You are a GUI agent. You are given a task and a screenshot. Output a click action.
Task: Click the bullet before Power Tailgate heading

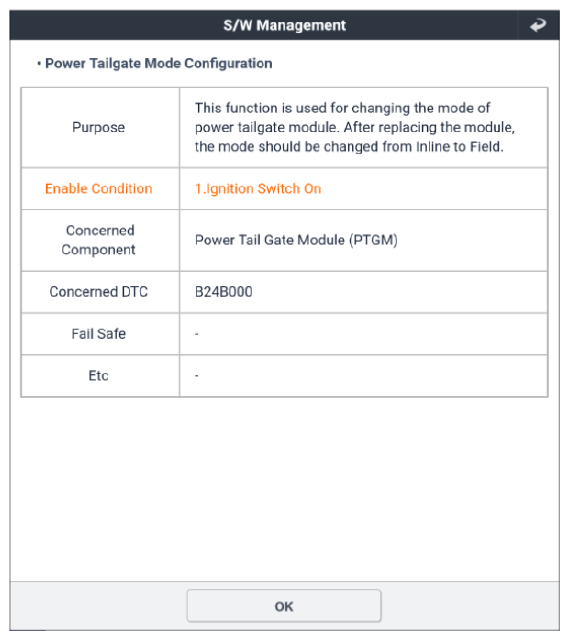39,64
